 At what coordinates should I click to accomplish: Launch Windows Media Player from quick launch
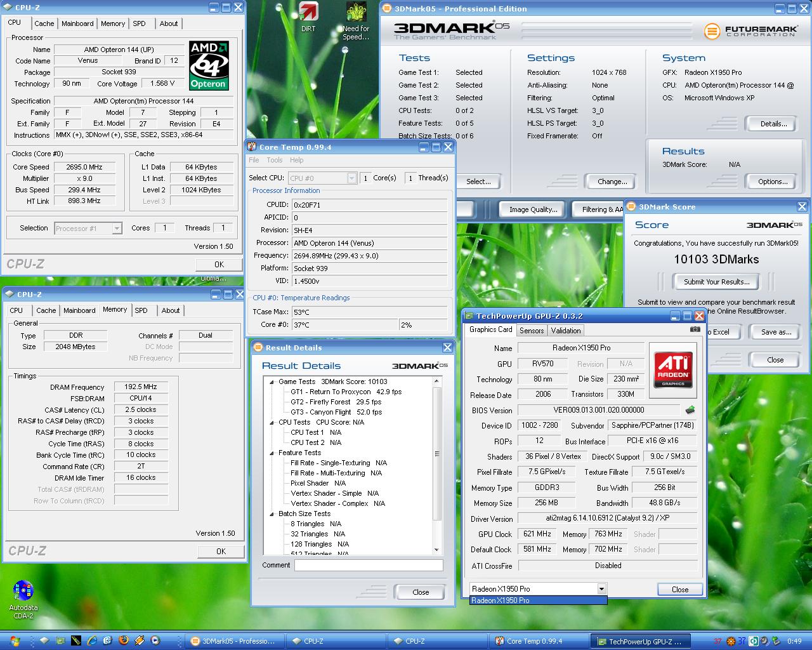tap(155, 640)
